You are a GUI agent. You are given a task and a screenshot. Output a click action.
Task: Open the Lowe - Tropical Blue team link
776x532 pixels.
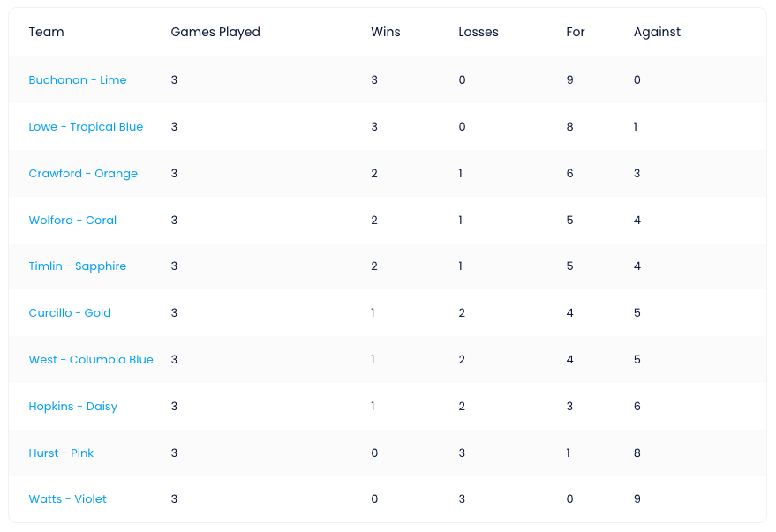86,126
